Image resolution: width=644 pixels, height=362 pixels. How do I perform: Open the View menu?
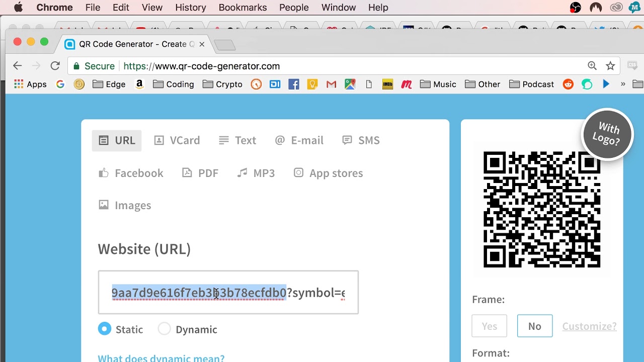[x=152, y=8]
